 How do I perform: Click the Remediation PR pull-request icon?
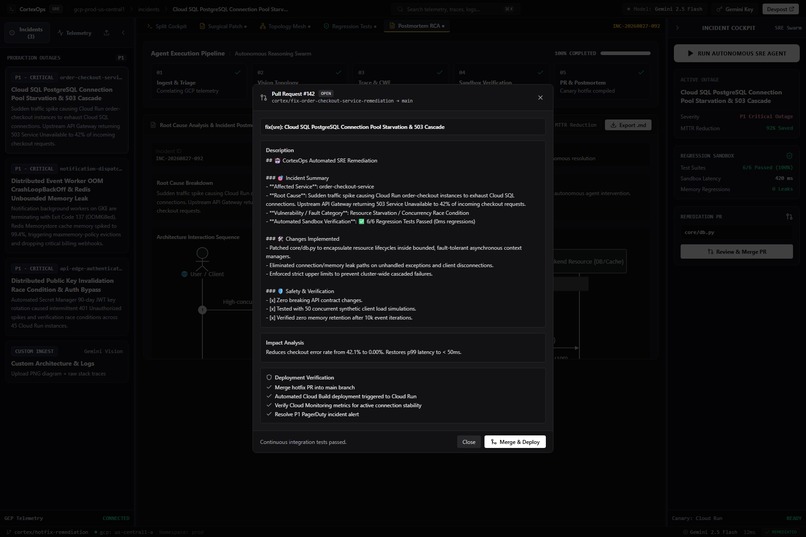(x=789, y=217)
